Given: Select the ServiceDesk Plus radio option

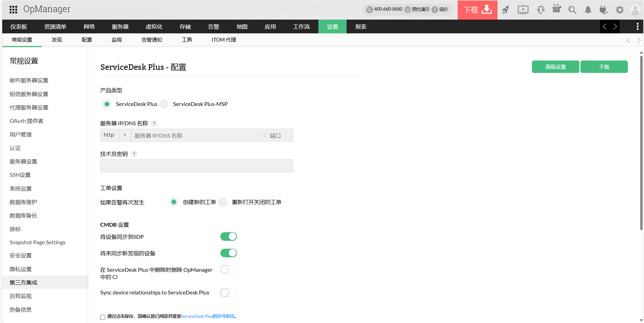Looking at the screenshot, I should (107, 104).
